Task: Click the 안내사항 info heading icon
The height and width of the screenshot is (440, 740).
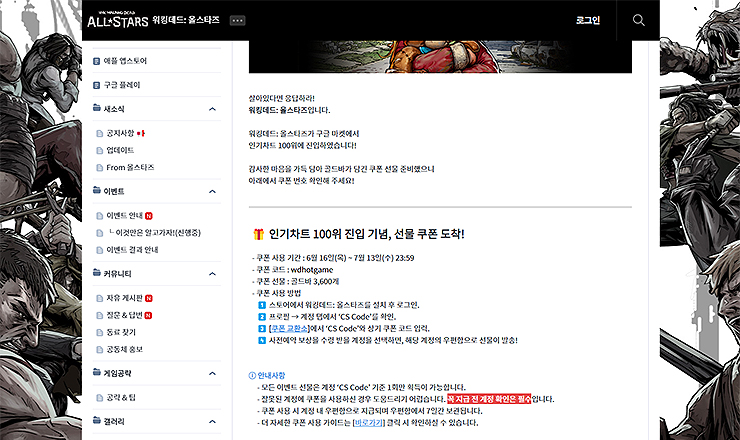Action: coord(252,376)
